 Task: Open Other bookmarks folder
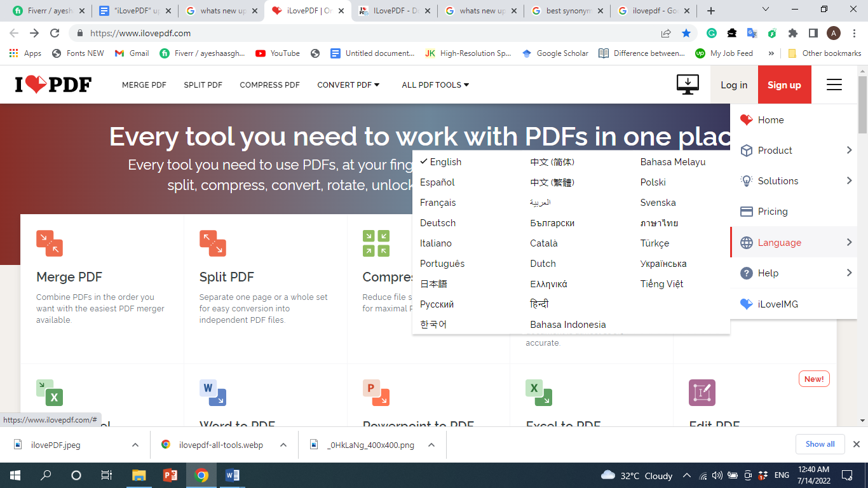(x=825, y=53)
